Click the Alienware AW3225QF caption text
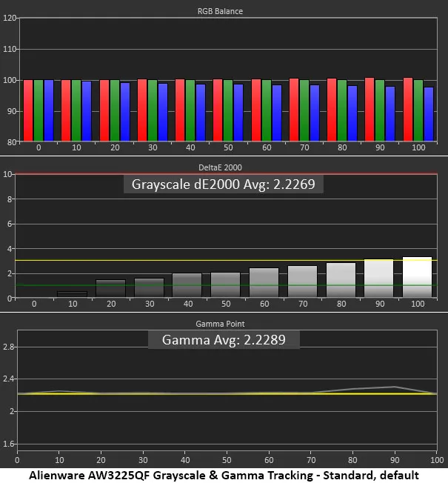Viewport: 448px width, 483px height. [x=224, y=474]
